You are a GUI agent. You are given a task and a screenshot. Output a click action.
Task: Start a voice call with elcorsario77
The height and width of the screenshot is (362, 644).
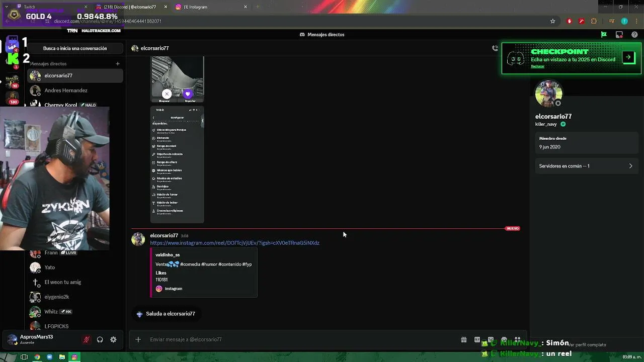495,48
